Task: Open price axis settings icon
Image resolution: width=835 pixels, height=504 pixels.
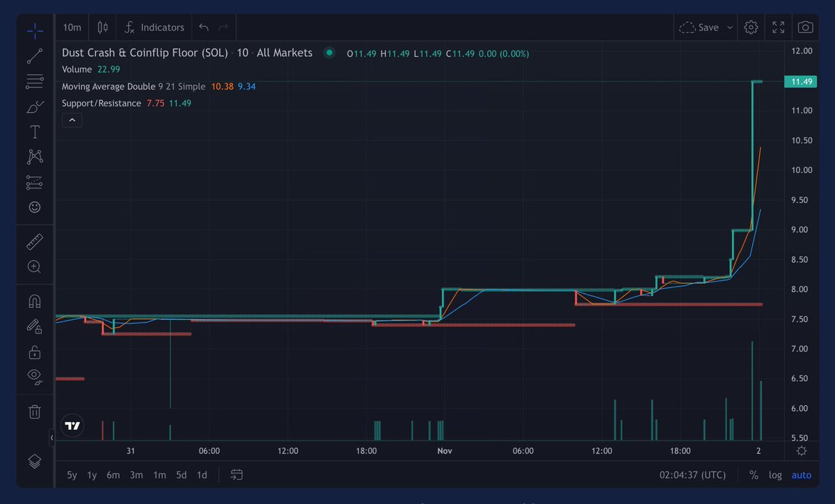Action: tap(802, 451)
